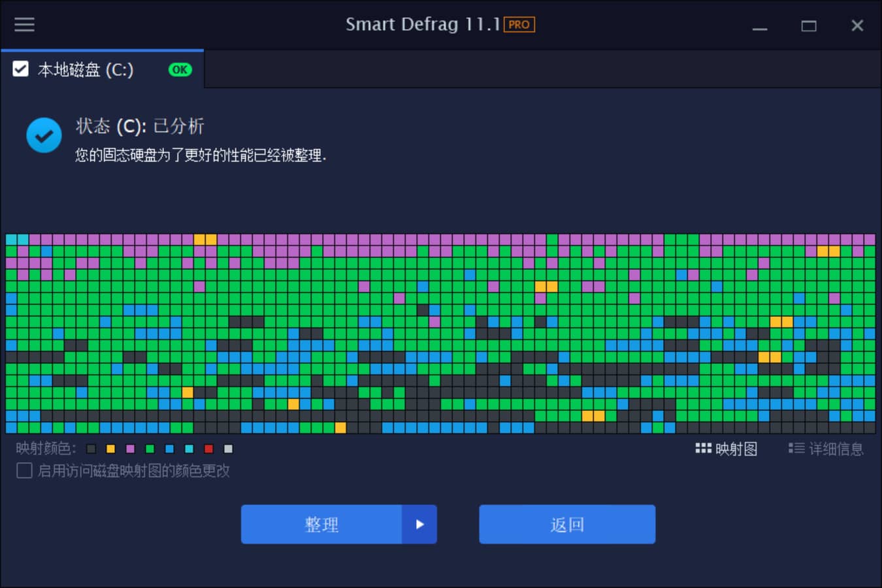Click the blue legend color swatch
Screen dimensions: 882x588
(170, 449)
